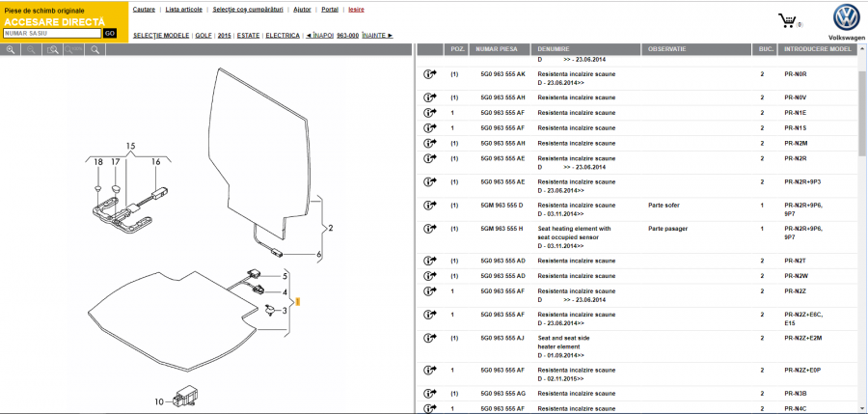Open info icon for part 5G0 963 555 AJ
Screen dimensions: 868x414
click(429, 338)
